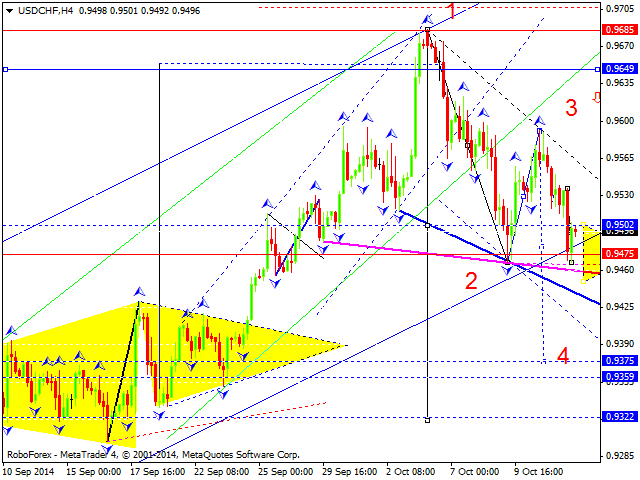Click the 0.9649 blue price tag
Screen dimensions: 640x480
(620, 69)
